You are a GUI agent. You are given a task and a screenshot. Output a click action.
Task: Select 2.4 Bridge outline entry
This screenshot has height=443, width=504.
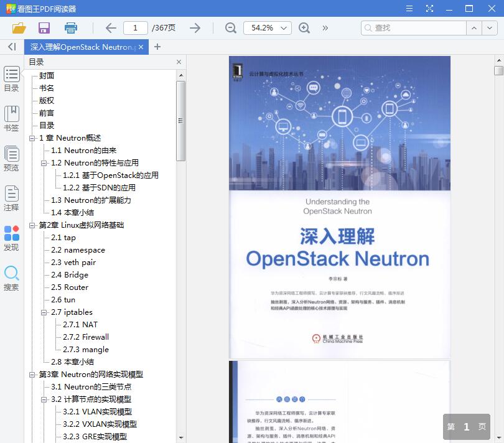point(70,275)
